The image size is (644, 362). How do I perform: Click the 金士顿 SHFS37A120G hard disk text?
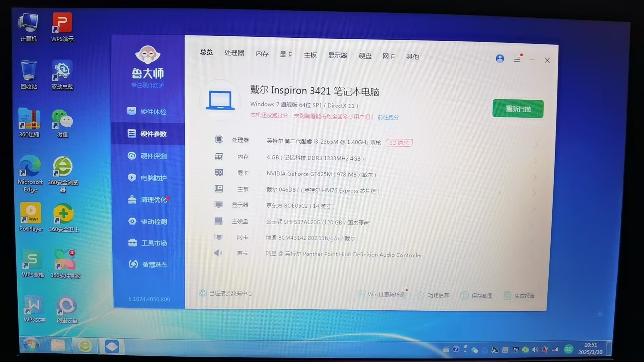click(x=318, y=222)
